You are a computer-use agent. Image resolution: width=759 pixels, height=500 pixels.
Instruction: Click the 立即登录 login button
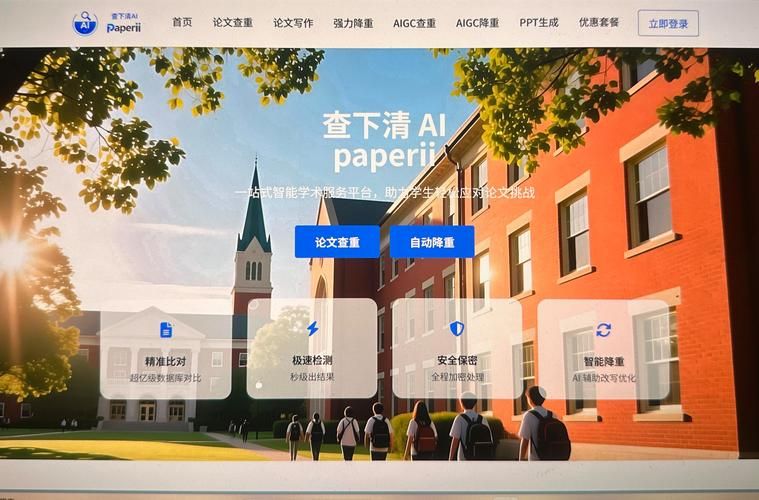668,23
